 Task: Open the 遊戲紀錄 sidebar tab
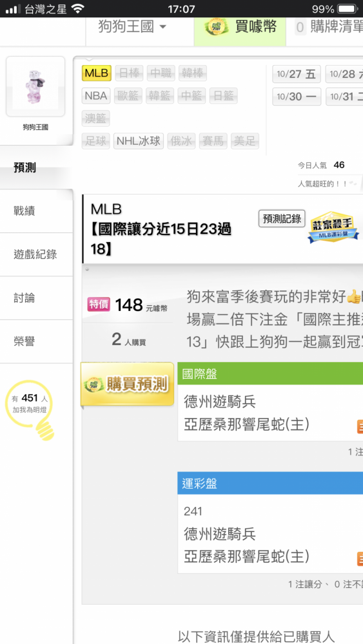[36, 254]
